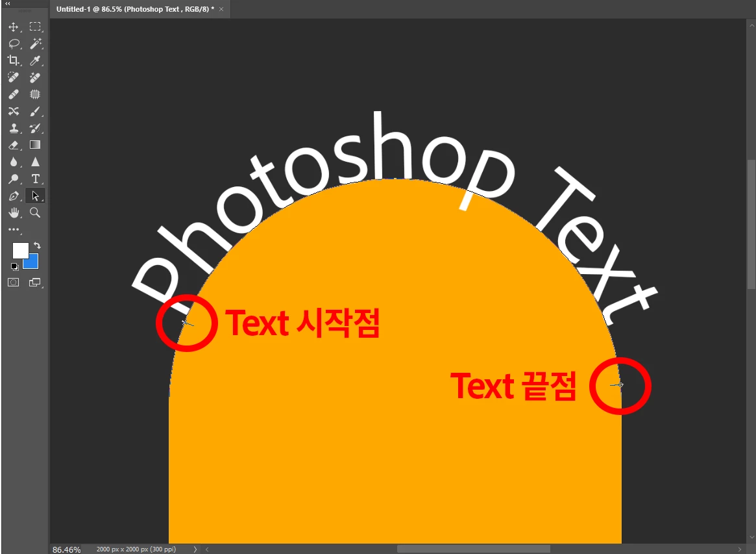The width and height of the screenshot is (756, 554).
Task: Click the vertical scrollbar up arrow
Action: 751,25
